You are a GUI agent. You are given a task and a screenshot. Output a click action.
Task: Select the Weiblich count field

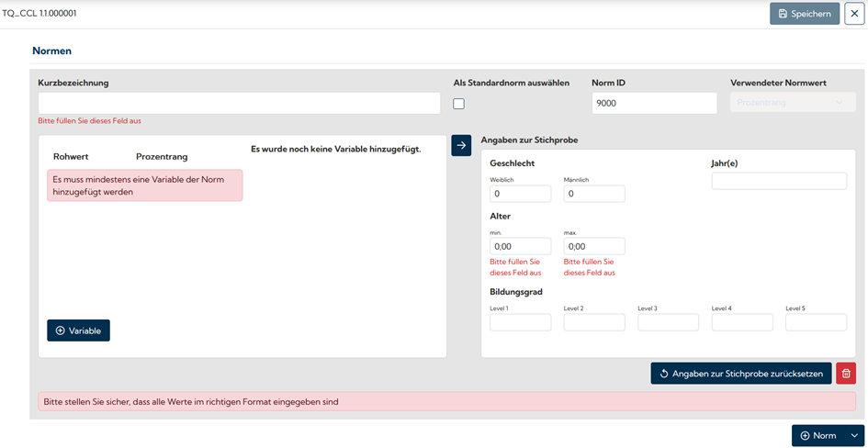(520, 194)
